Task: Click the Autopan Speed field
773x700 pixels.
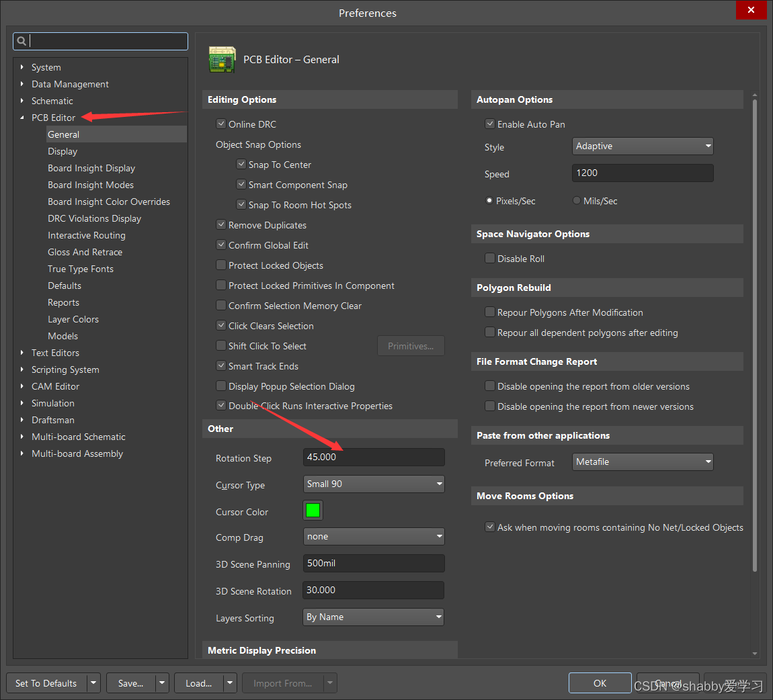Action: pos(643,173)
